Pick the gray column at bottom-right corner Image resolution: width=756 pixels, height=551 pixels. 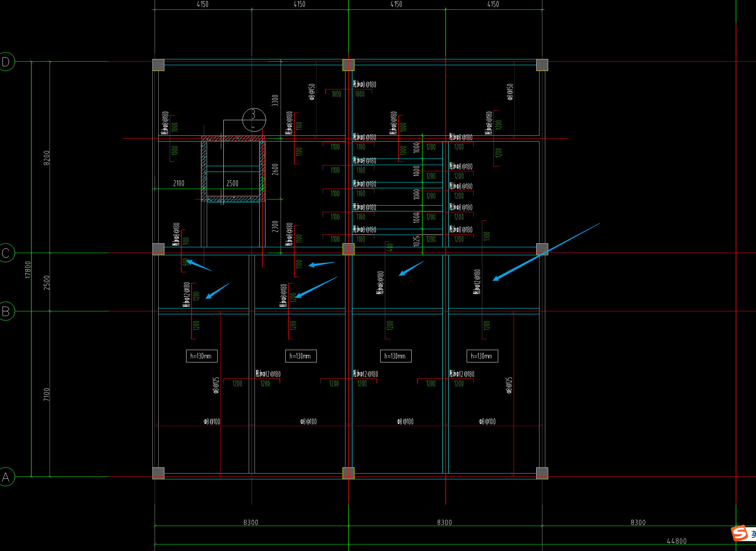[542, 473]
